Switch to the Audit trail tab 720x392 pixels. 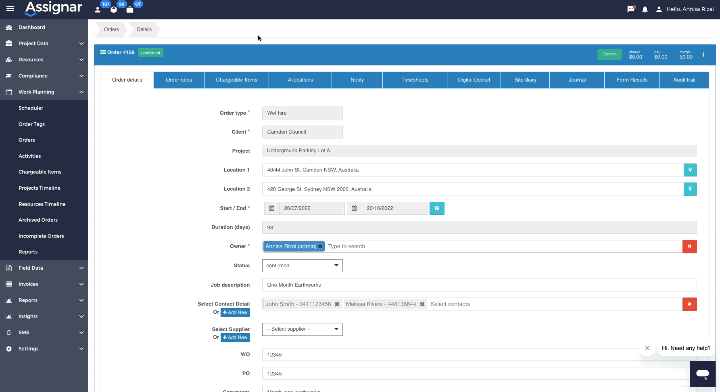(x=684, y=80)
